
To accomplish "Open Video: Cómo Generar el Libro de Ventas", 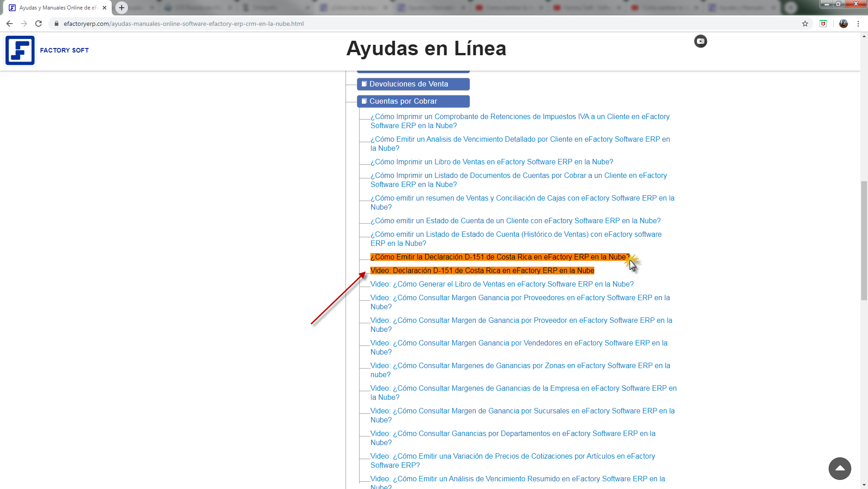I will click(x=502, y=284).
